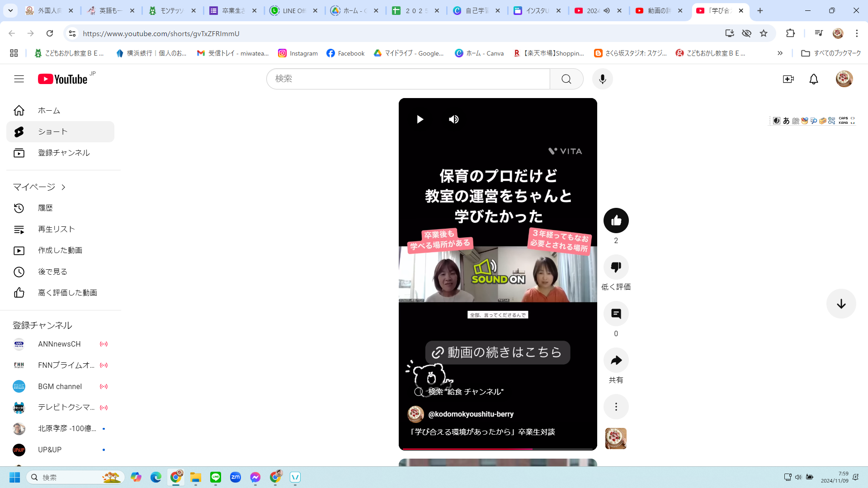Go to ホーム in sidebar

click(x=49, y=111)
